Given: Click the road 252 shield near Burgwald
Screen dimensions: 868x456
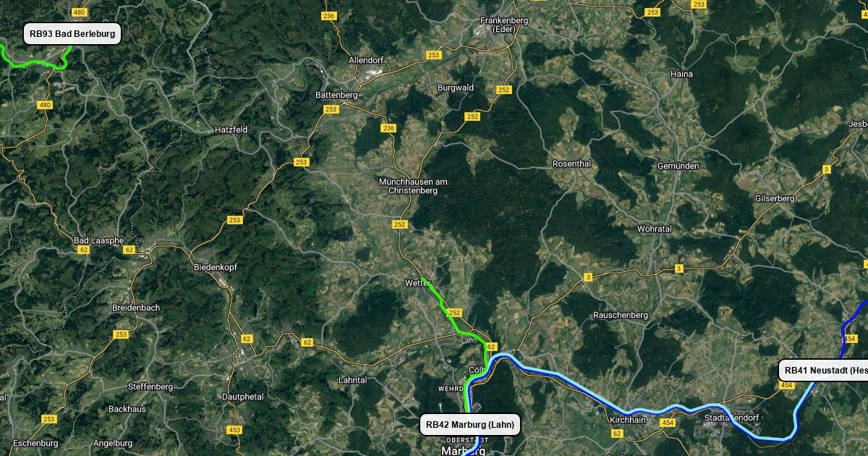Looking at the screenshot, I should (x=504, y=90).
